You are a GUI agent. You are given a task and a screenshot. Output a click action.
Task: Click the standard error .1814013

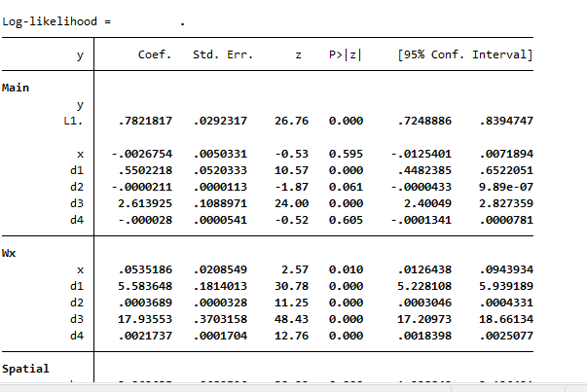point(221,286)
